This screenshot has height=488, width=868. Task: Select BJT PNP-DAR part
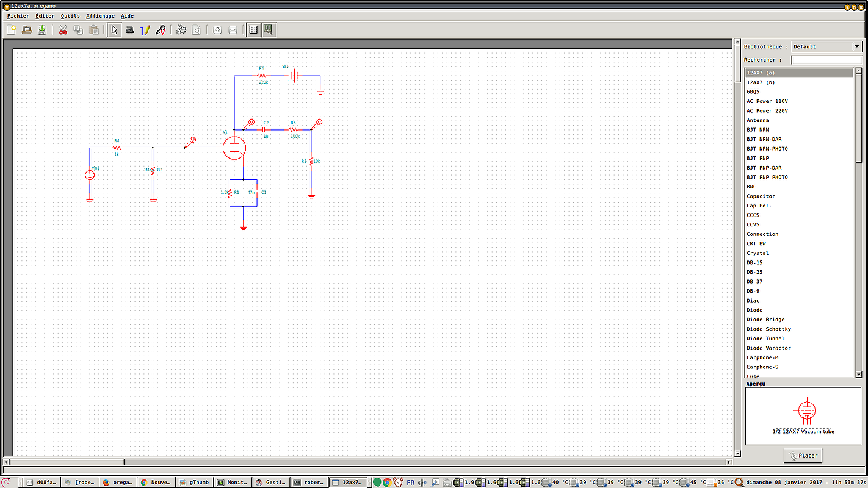coord(798,168)
